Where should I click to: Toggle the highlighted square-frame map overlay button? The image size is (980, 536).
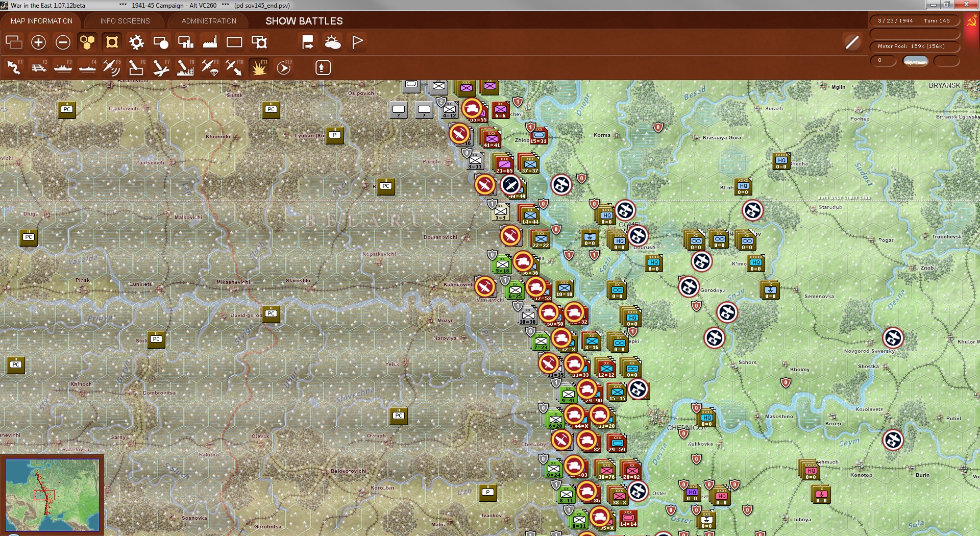point(112,42)
